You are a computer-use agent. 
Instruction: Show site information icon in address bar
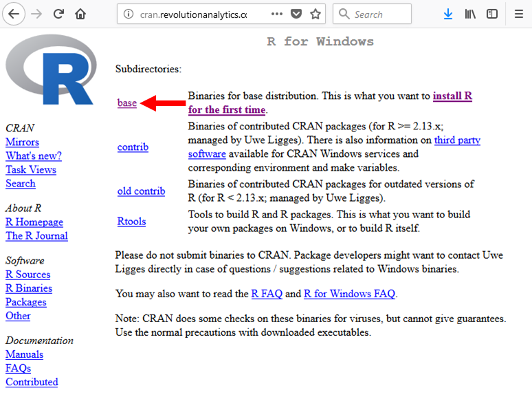pos(129,14)
